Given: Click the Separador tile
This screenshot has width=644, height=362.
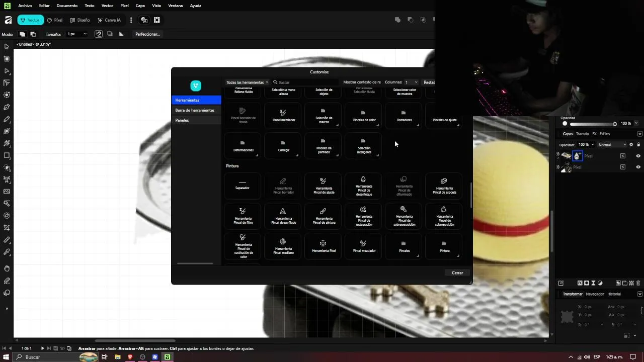Looking at the screenshot, I should [243, 186].
